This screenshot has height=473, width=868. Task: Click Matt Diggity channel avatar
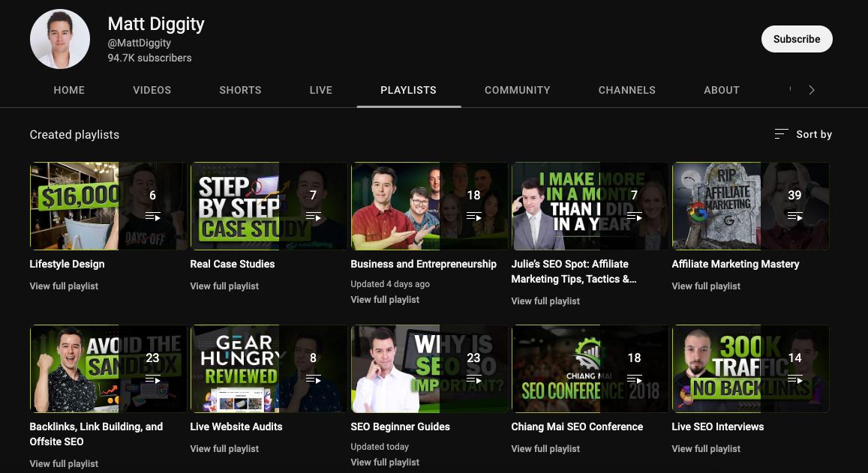(60, 39)
